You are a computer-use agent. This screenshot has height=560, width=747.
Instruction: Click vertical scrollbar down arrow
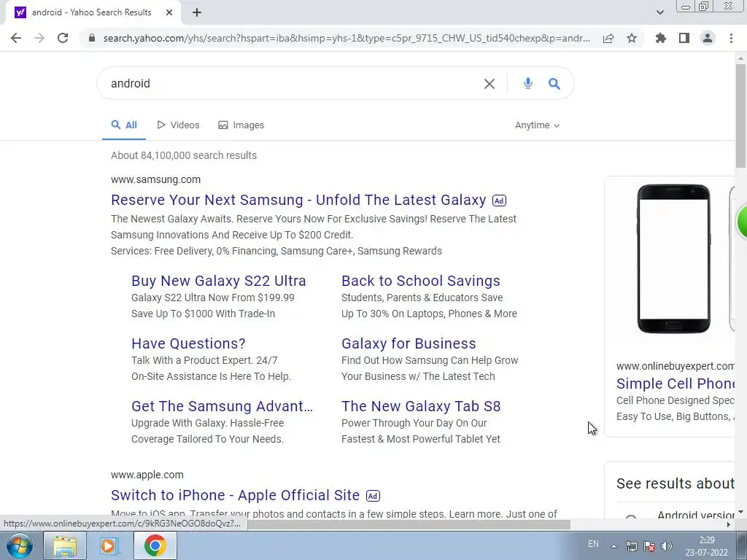point(740,512)
